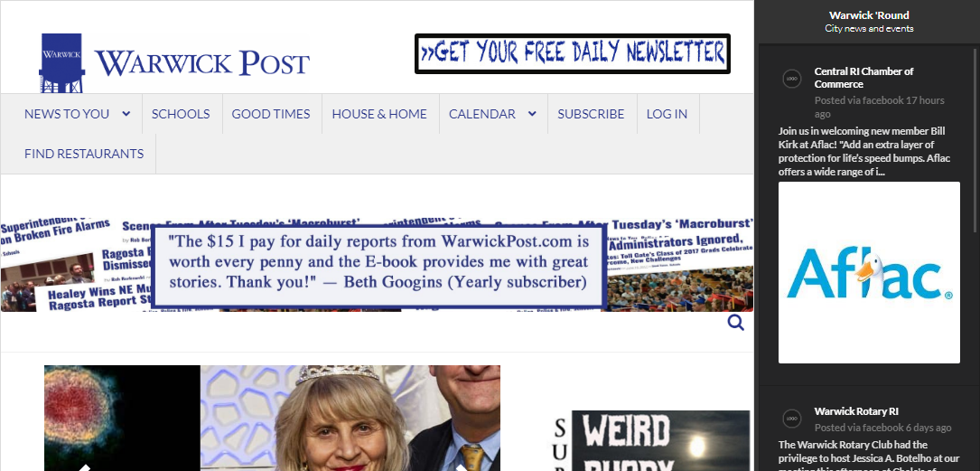Viewport: 980px width, 471px height.
Task: Click the Warwick Post site title
Action: point(202,63)
